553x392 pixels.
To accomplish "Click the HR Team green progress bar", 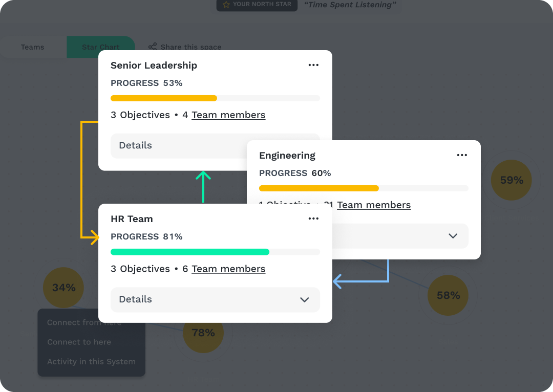I will pyautogui.click(x=190, y=252).
